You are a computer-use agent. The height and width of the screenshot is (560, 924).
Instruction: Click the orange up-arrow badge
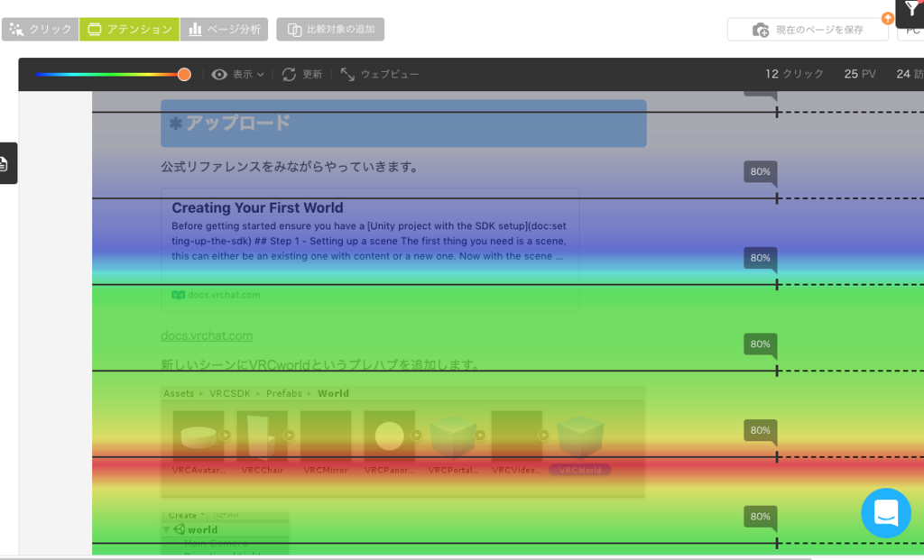coord(888,19)
